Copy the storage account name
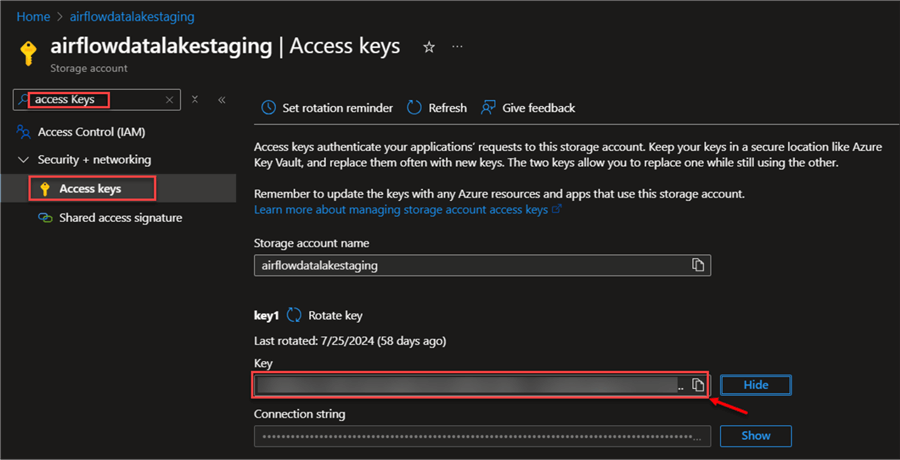Viewport: 900px width, 460px height. pos(699,265)
